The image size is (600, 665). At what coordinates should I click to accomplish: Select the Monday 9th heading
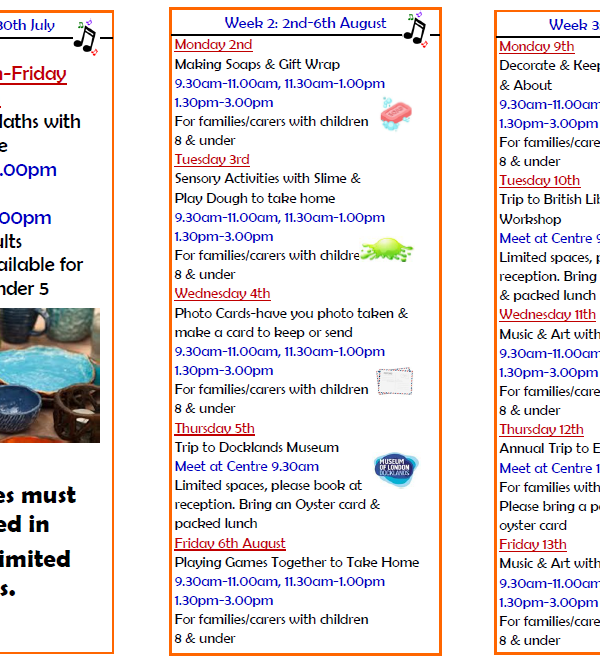click(x=537, y=47)
